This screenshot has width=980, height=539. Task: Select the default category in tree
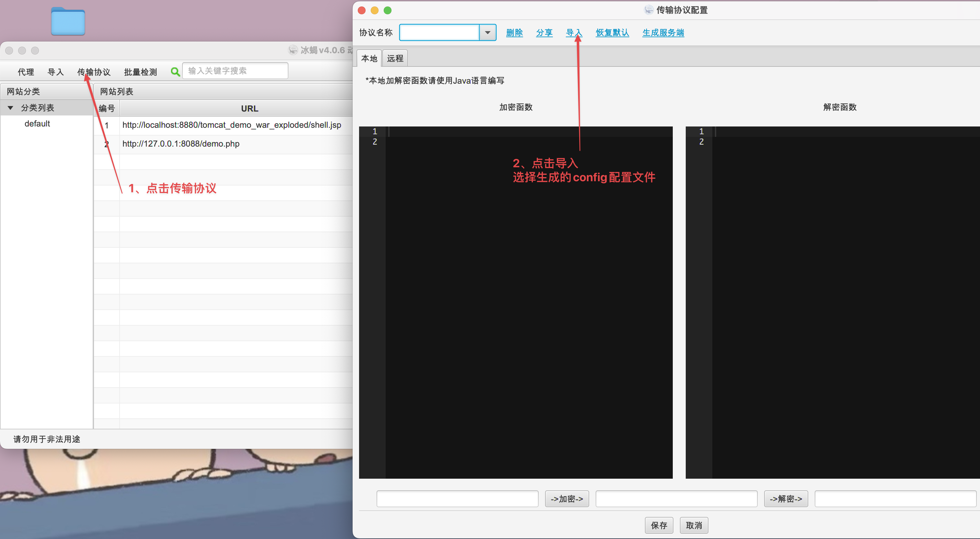point(37,124)
